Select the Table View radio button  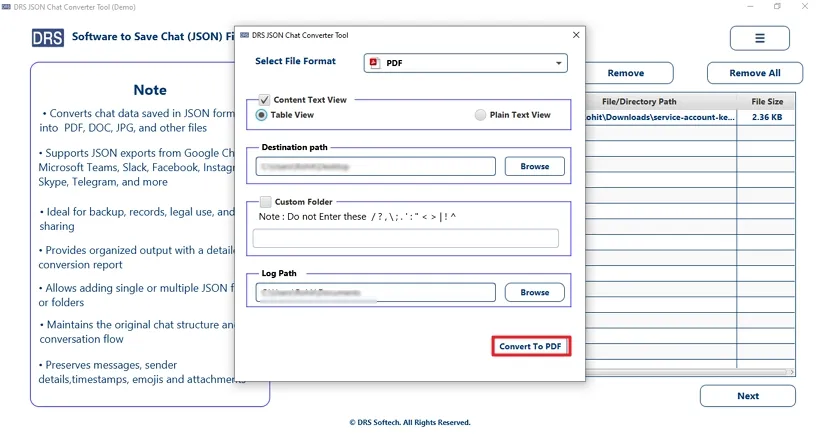point(261,115)
